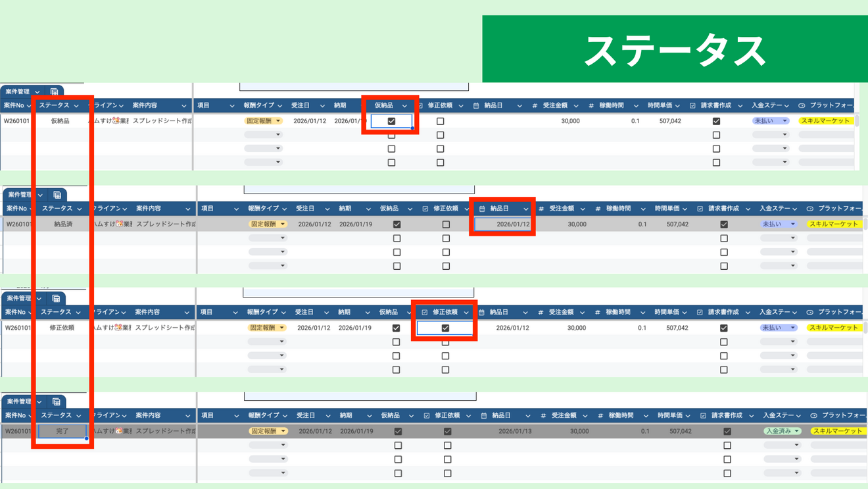Open table view icon beside 案件管理 in 仮納品-status table
The width and height of the screenshot is (868, 489).
pyautogui.click(x=55, y=92)
